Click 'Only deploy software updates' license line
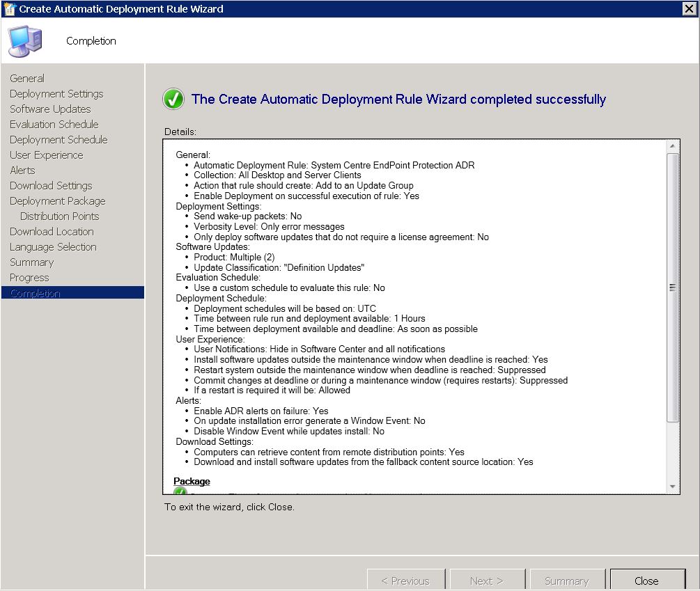 click(341, 237)
